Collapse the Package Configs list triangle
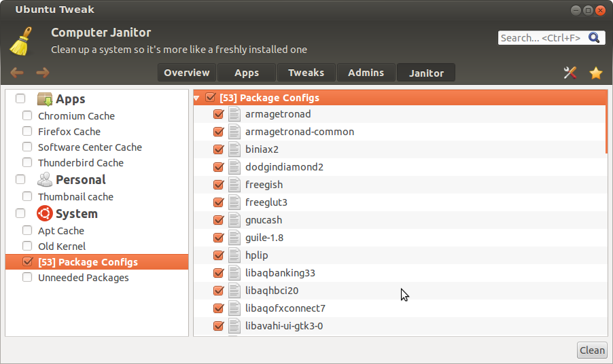This screenshot has height=364, width=613. (197, 98)
